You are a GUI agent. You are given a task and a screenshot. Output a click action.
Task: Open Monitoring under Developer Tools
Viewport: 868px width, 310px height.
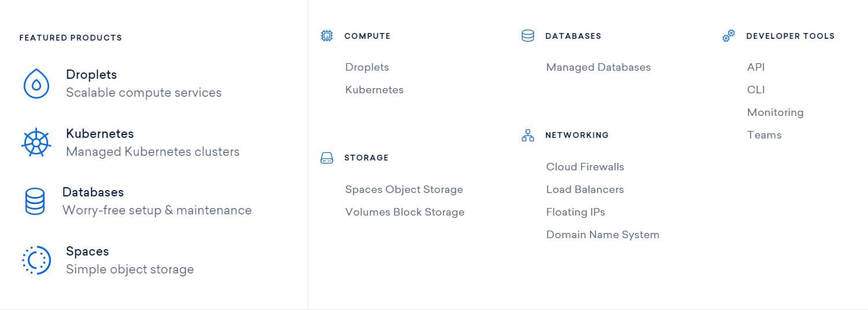tap(775, 112)
